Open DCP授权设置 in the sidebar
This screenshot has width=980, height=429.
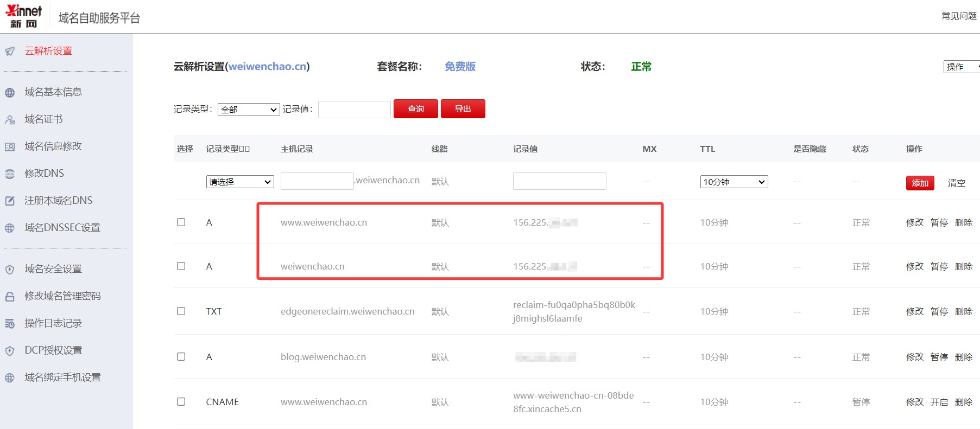click(53, 350)
